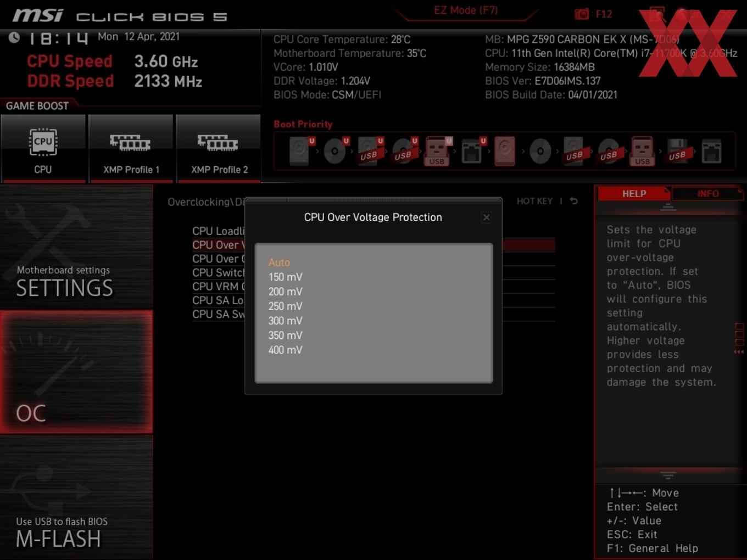Click the date Mon 12 Apr, 2021
Image resolution: width=747 pixels, height=560 pixels.
tap(138, 36)
